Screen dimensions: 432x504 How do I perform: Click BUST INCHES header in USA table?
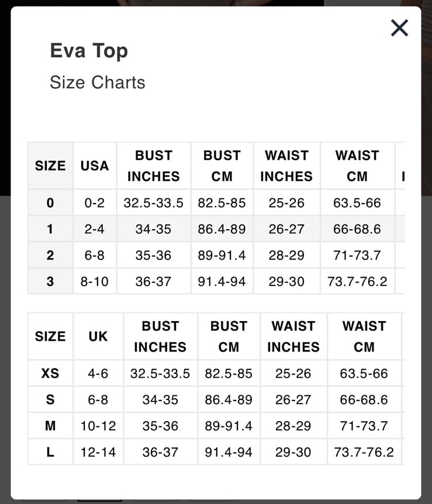pos(154,165)
